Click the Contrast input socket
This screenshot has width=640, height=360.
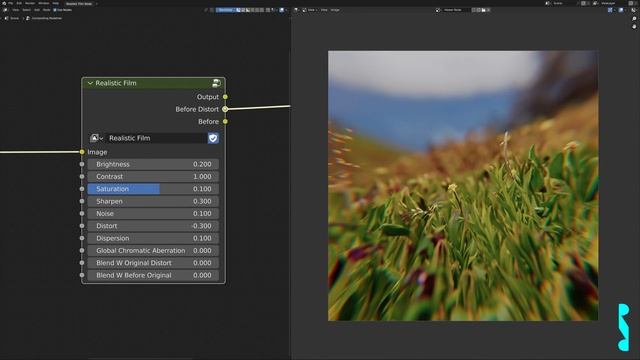pos(82,176)
